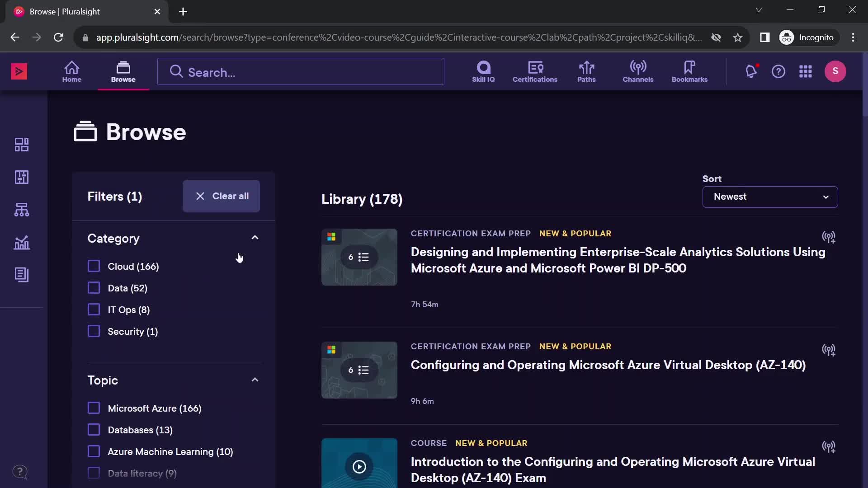Viewport: 868px width, 488px height.
Task: Open the AZ-140 exam prep thumbnail
Action: click(x=359, y=370)
